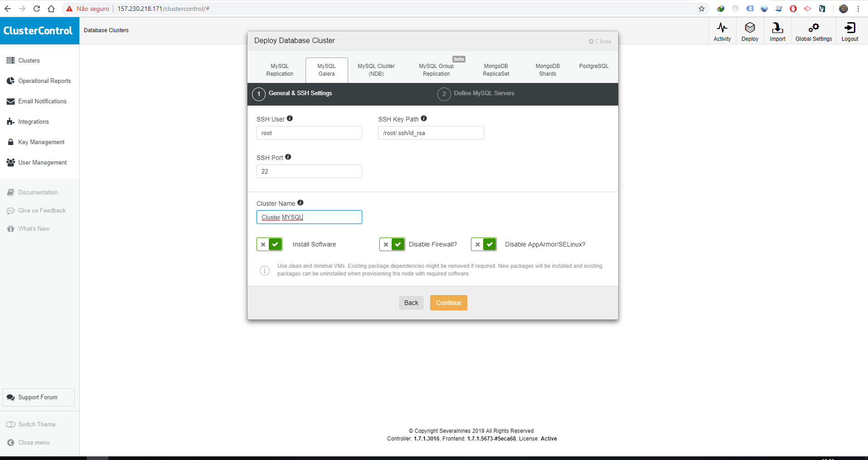Switch to the PostgreSQL tab

[593, 66]
